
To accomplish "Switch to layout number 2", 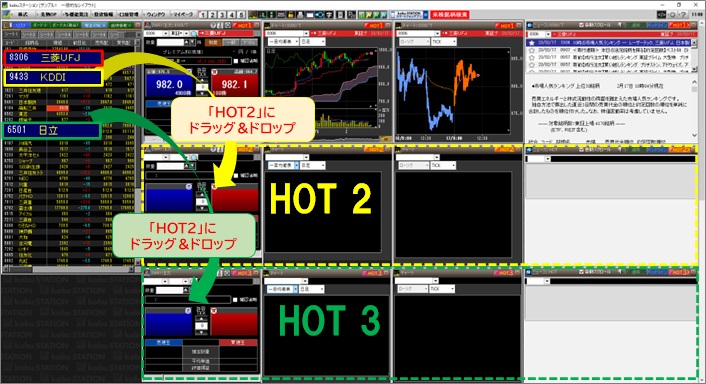I will click(x=213, y=15).
